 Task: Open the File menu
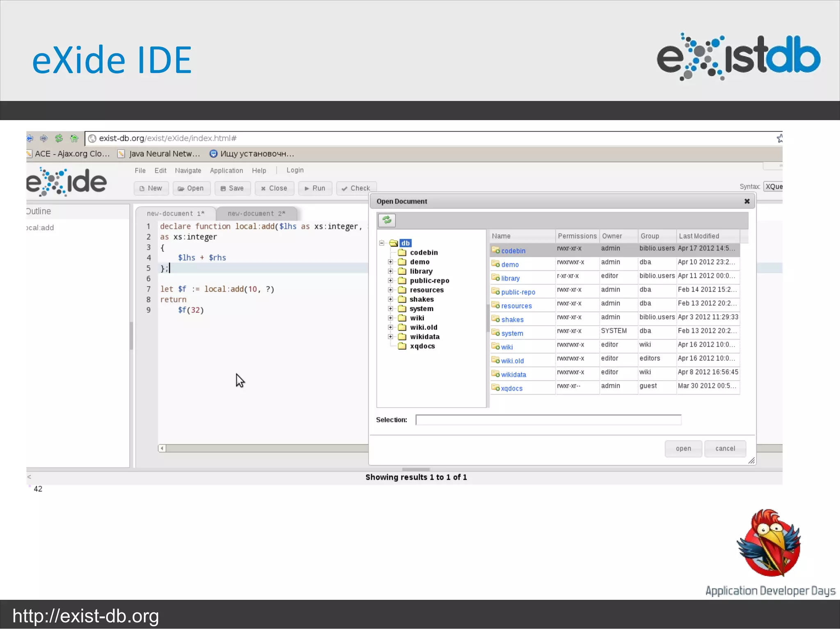(x=140, y=171)
